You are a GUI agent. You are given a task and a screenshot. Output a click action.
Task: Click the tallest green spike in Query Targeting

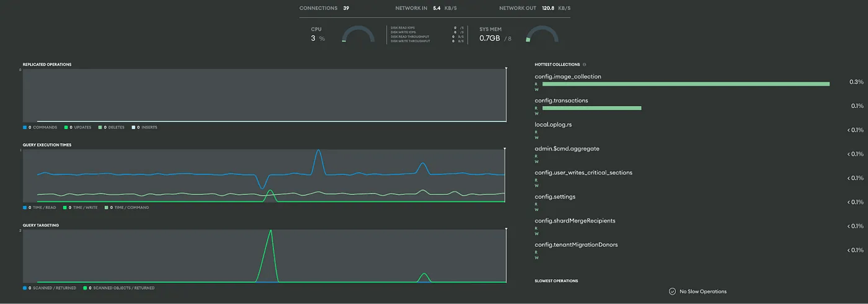click(270, 231)
